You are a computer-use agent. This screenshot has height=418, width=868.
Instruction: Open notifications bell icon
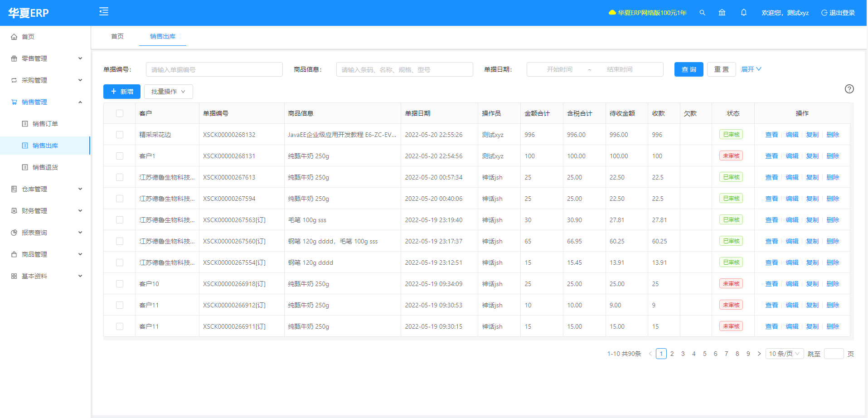pos(744,13)
